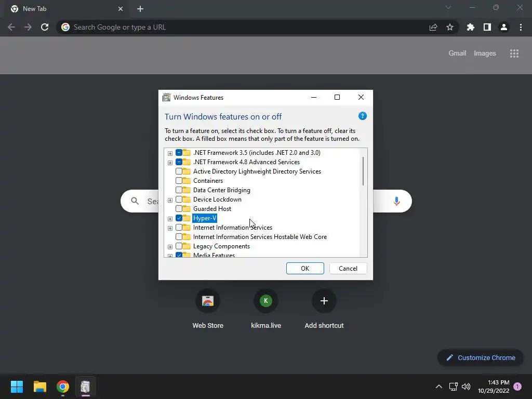The width and height of the screenshot is (532, 399).
Task: Click the Windows Features title bar icon
Action: (x=167, y=97)
